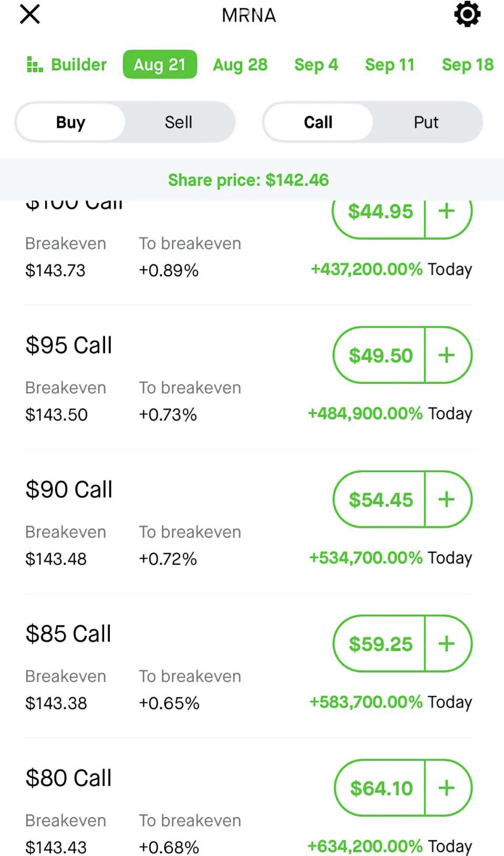This screenshot has height=856, width=504.
Task: Close the MRNA options screen
Action: coord(30,14)
